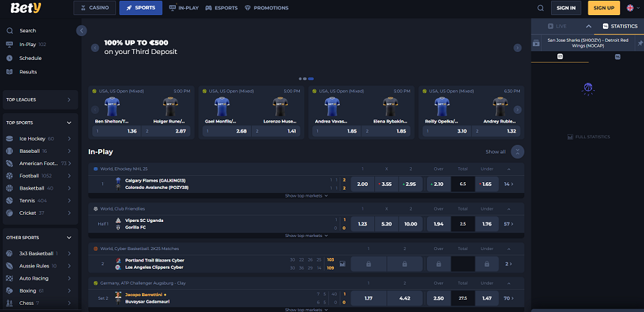The height and width of the screenshot is (312, 644).
Task: Select the Baseball icon
Action: (9, 151)
